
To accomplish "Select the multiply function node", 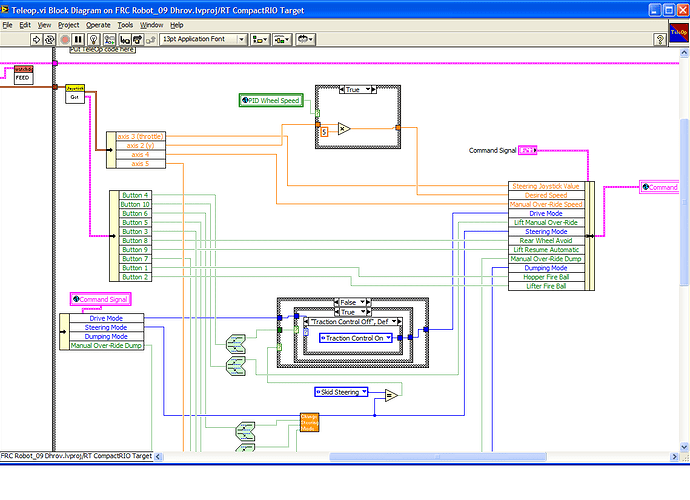I will coord(344,129).
